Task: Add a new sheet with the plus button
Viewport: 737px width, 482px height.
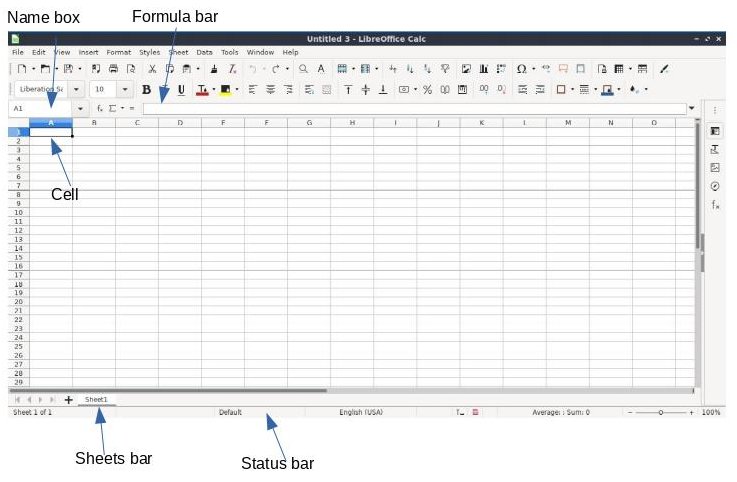Action: click(x=69, y=400)
